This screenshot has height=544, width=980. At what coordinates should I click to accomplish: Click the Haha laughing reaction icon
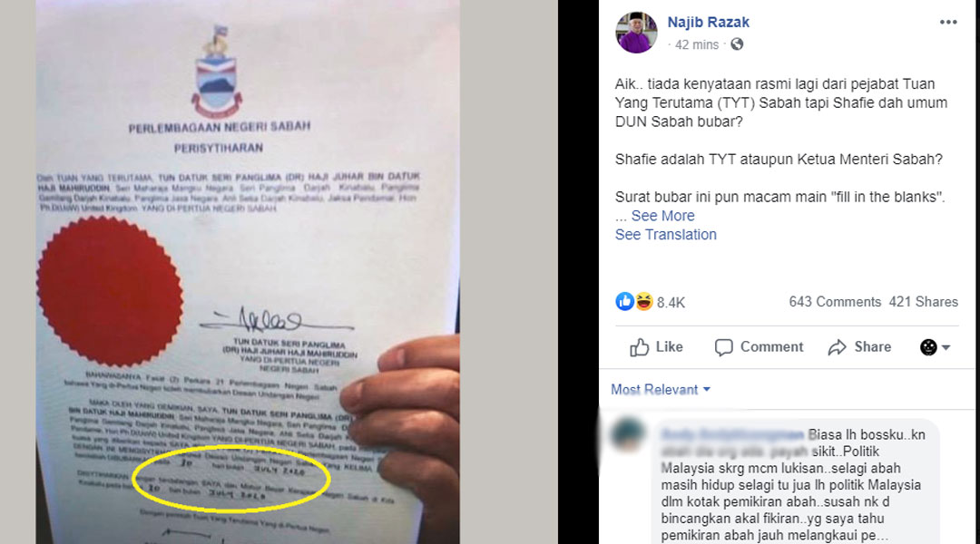tap(643, 302)
